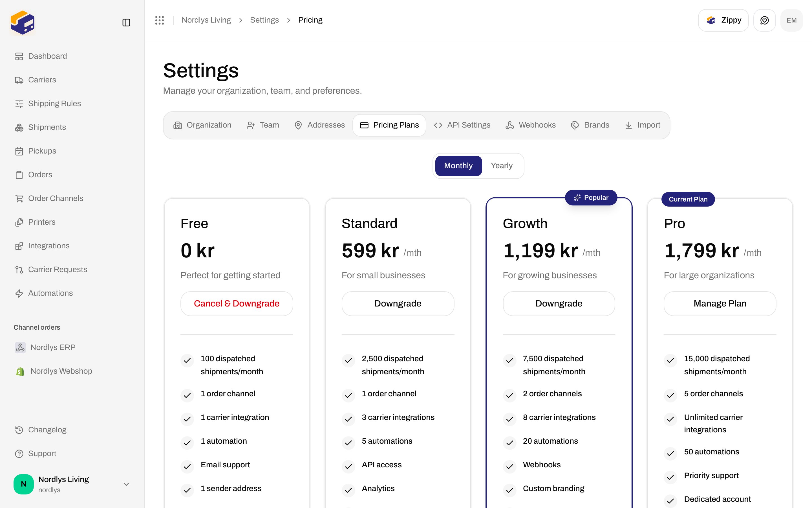Click the Integrations blocks icon
Screen dimensions: 812x508
pyautogui.click(x=19, y=246)
